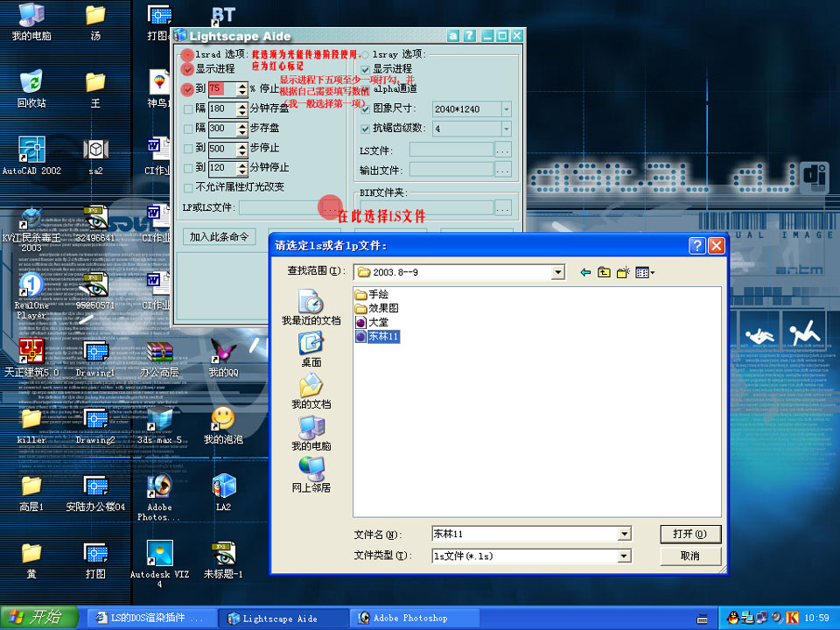Open the RealOne Player shortcut
The height and width of the screenshot is (630, 840).
(x=31, y=296)
